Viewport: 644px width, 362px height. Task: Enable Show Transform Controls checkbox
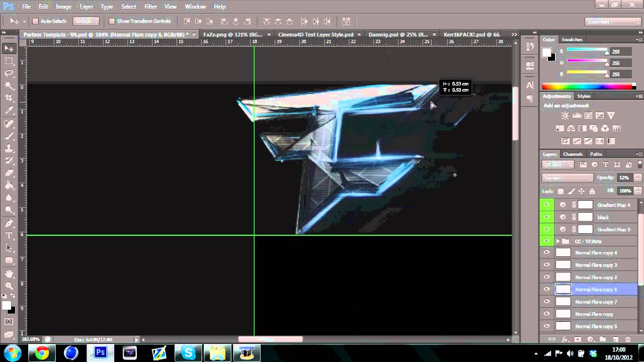click(112, 21)
